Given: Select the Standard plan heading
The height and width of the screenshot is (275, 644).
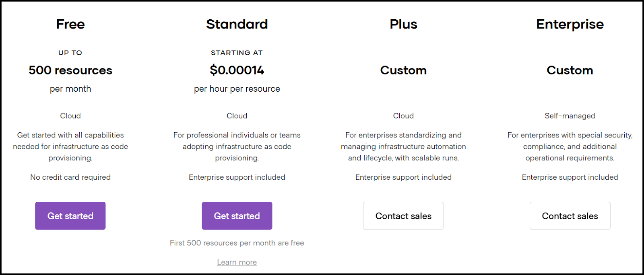Looking at the screenshot, I should pos(237,24).
